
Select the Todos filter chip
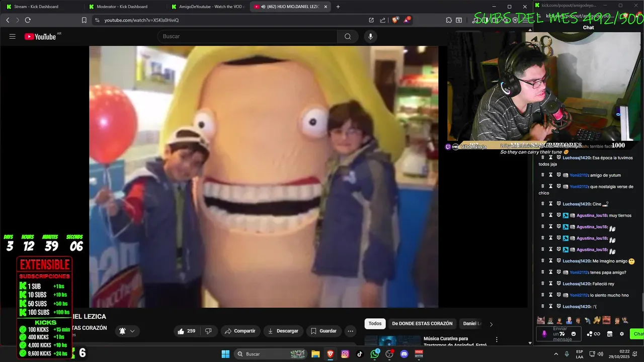(375, 323)
